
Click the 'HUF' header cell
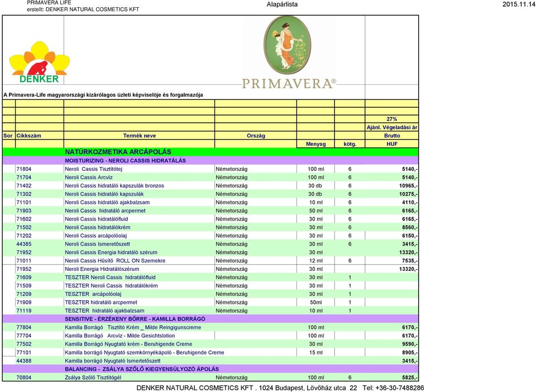[x=392, y=144]
